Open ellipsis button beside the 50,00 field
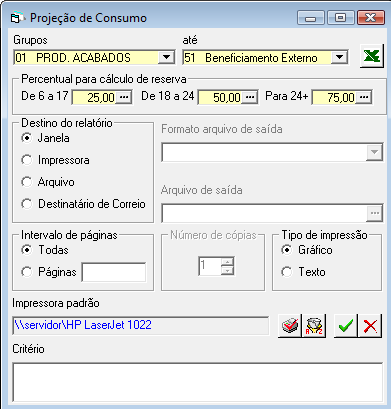The height and width of the screenshot is (409, 391). point(249,97)
